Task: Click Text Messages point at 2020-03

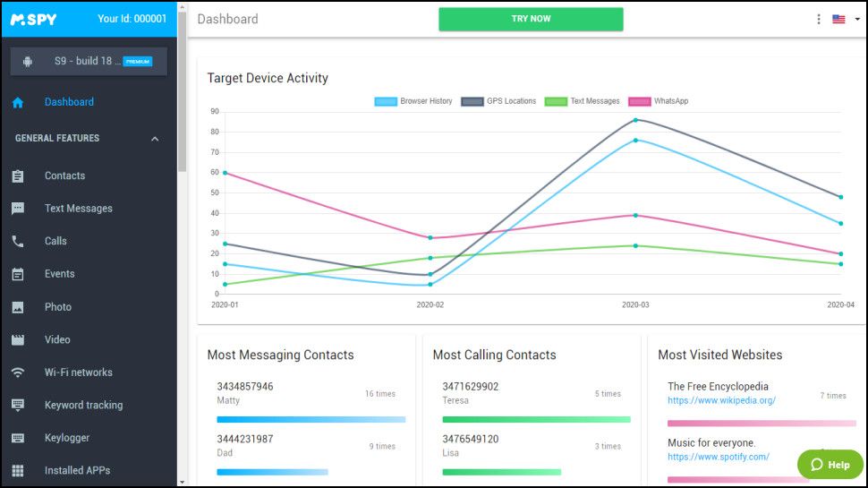Action: click(635, 246)
